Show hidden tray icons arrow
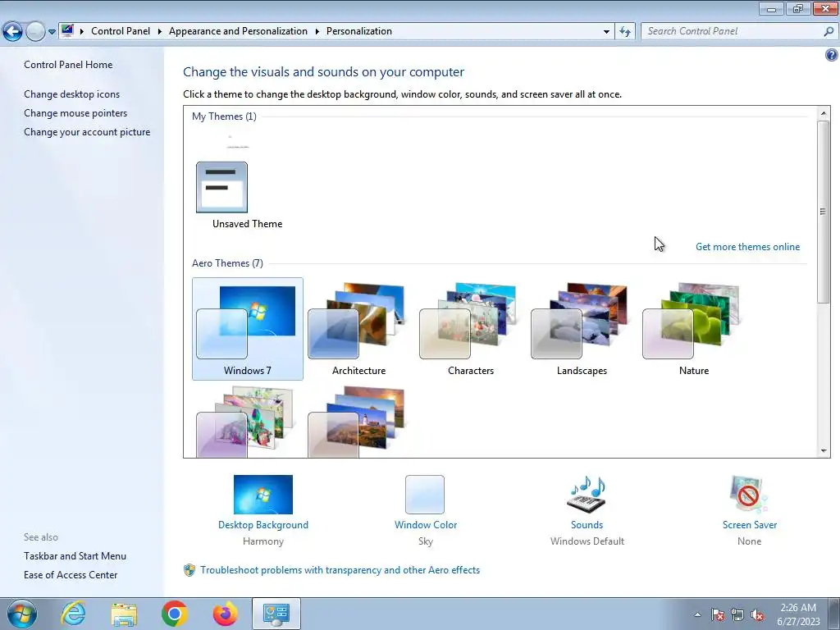This screenshot has width=840, height=630. click(x=697, y=614)
